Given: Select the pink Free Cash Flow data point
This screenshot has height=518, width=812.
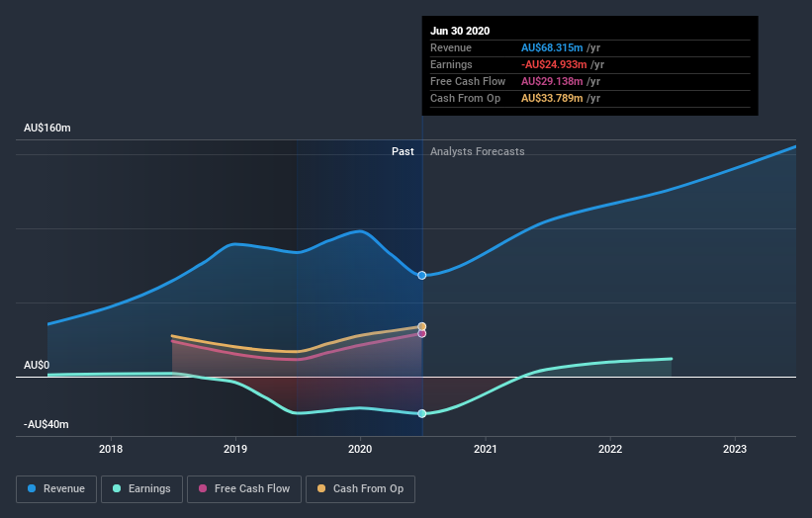Looking at the screenshot, I should (422, 334).
